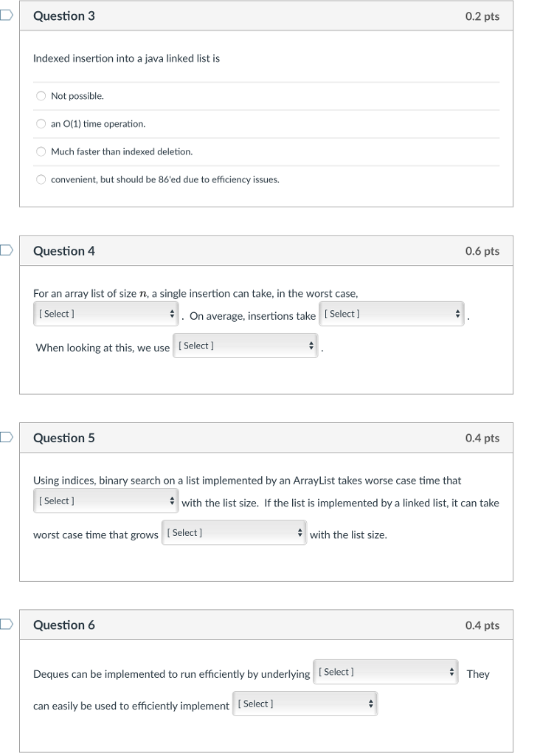Open the worst-case insertion dropdown in Question 4
Image resolution: width=554 pixels, height=756 pixels.
tap(105, 314)
